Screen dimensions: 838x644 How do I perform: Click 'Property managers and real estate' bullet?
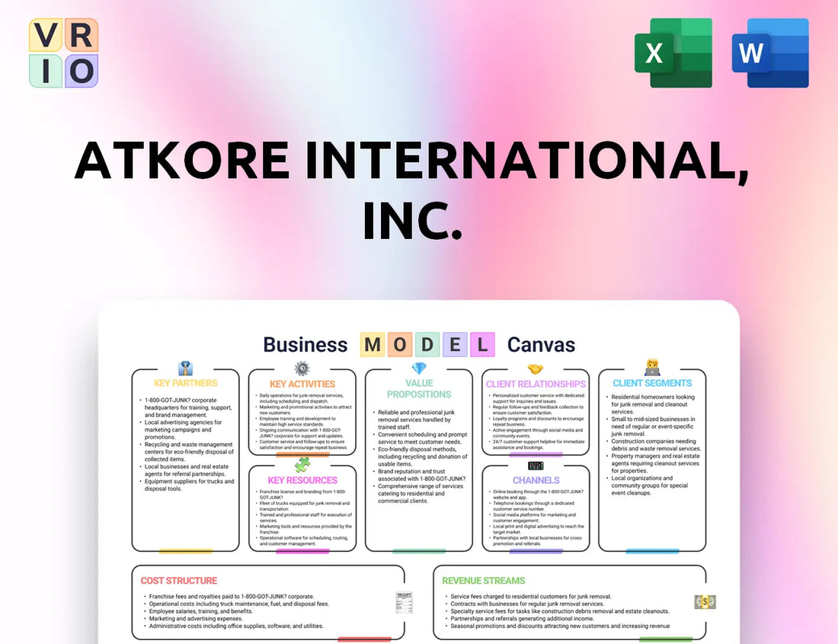[654, 464]
